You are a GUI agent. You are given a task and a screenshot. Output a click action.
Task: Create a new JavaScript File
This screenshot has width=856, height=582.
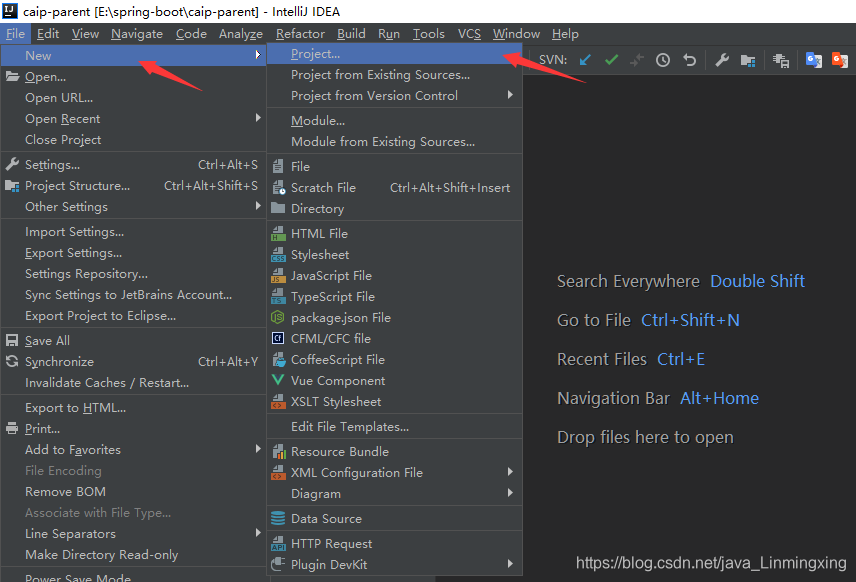tap(395, 276)
